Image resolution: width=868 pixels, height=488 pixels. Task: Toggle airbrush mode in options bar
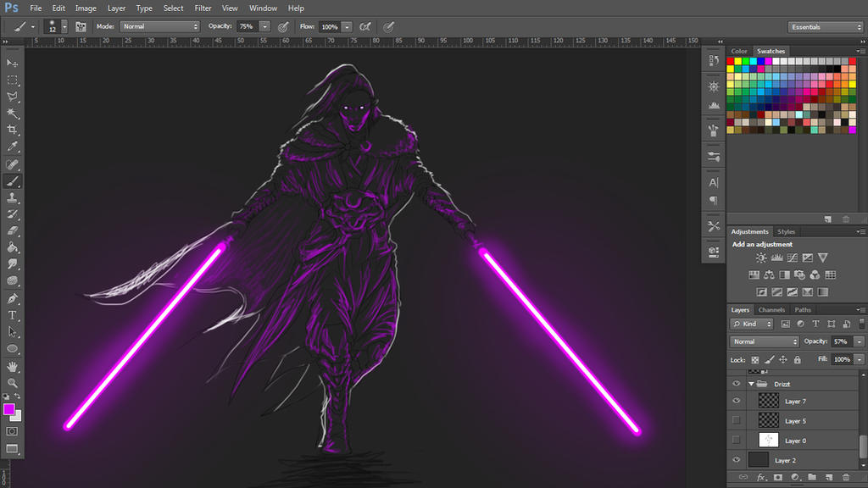(x=365, y=26)
